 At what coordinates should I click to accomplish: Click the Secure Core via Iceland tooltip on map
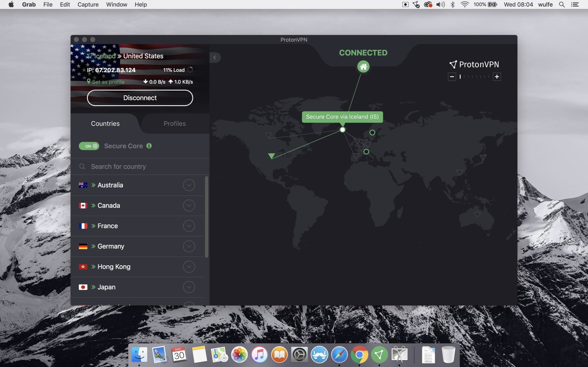coord(342,117)
